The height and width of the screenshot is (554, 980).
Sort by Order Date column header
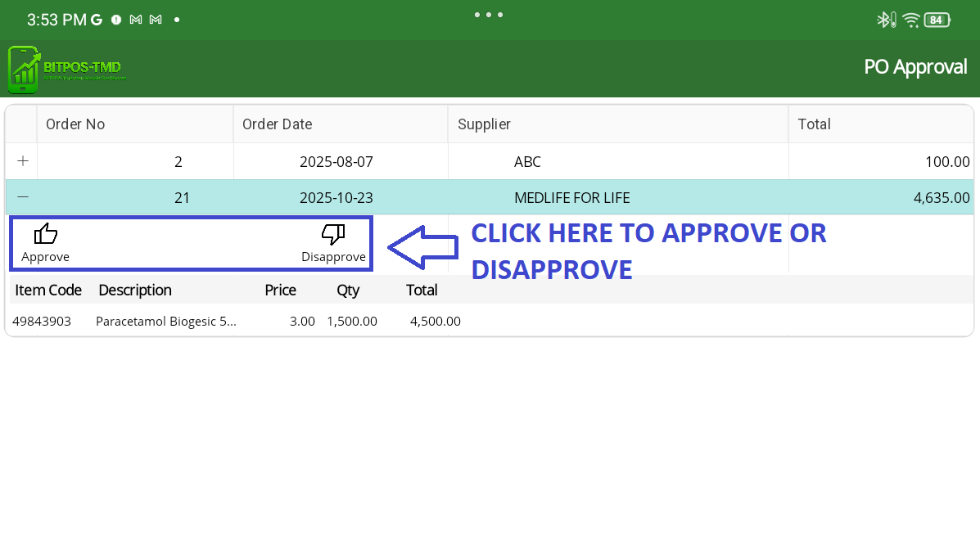(277, 124)
